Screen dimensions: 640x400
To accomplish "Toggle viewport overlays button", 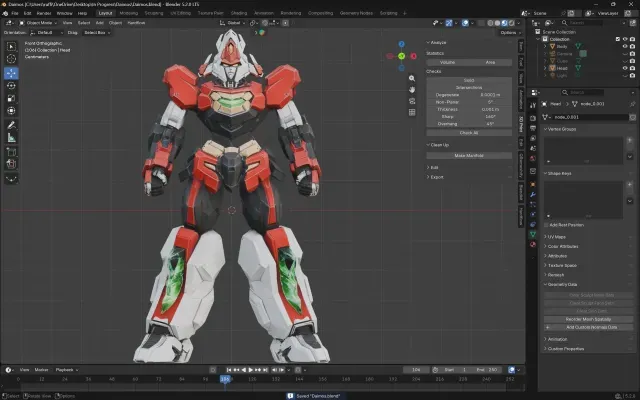I will coord(465,23).
